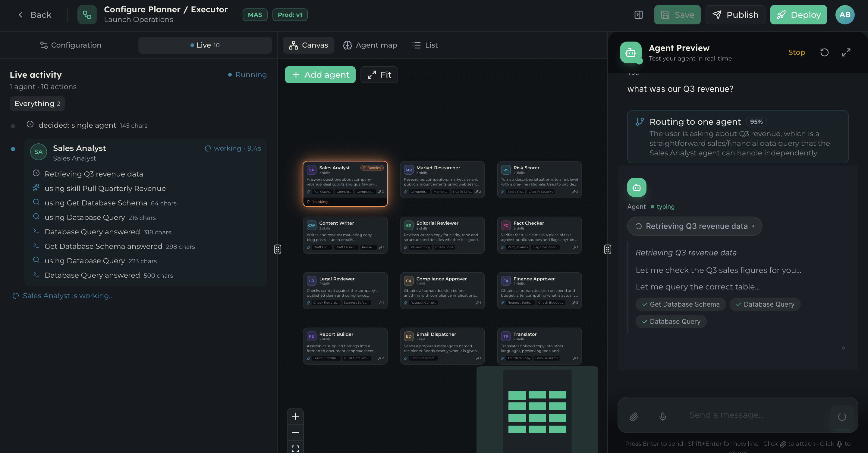
Task: Expand the Retrieving Q3 revenue data pill
Action: (x=694, y=226)
